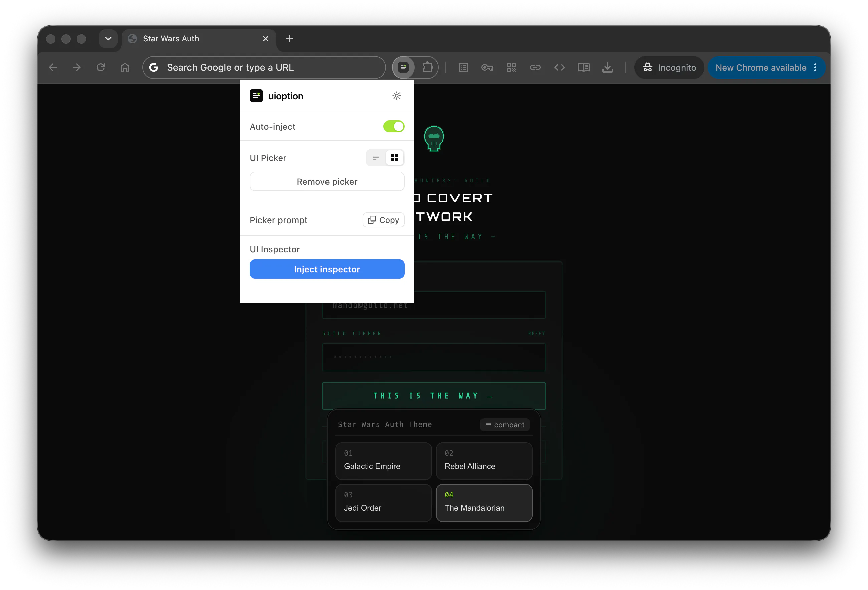The height and width of the screenshot is (590, 868).
Task: Click the mando@guild.net email field
Action: (434, 305)
